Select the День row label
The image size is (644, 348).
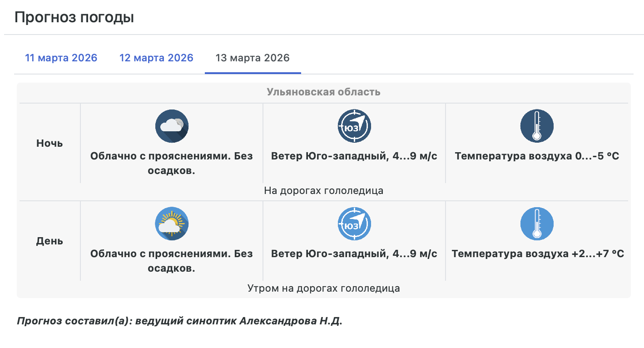50,241
